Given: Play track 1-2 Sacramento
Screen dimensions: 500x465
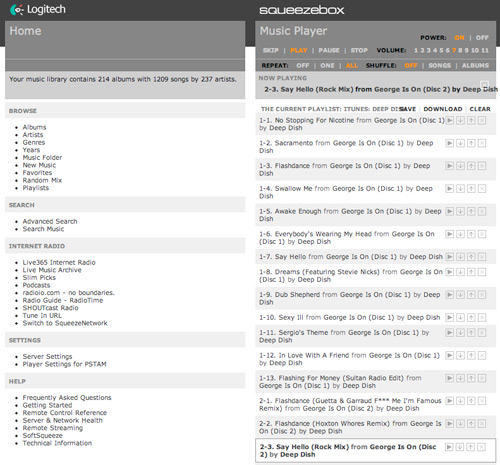Looking at the screenshot, I should click(450, 143).
